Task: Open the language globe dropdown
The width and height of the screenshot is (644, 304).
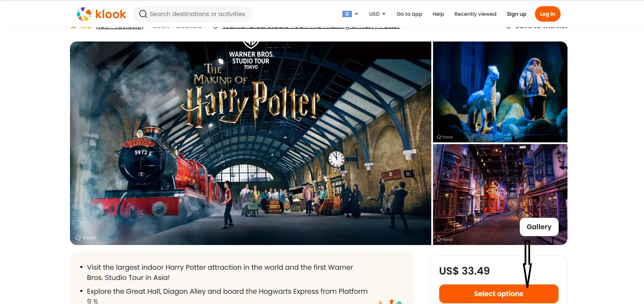Action: [x=350, y=14]
